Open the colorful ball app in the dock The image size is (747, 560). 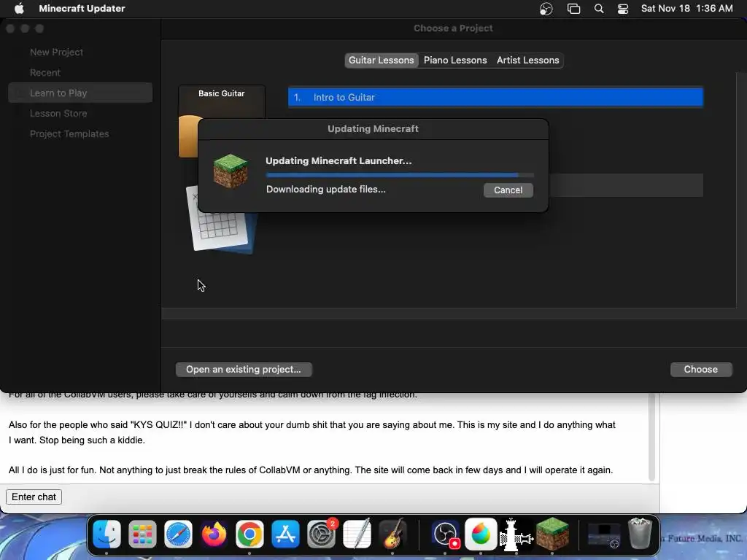click(480, 534)
